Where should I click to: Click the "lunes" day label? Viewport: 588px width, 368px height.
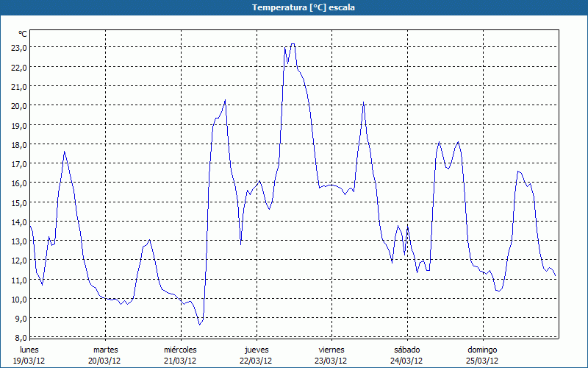click(29, 350)
